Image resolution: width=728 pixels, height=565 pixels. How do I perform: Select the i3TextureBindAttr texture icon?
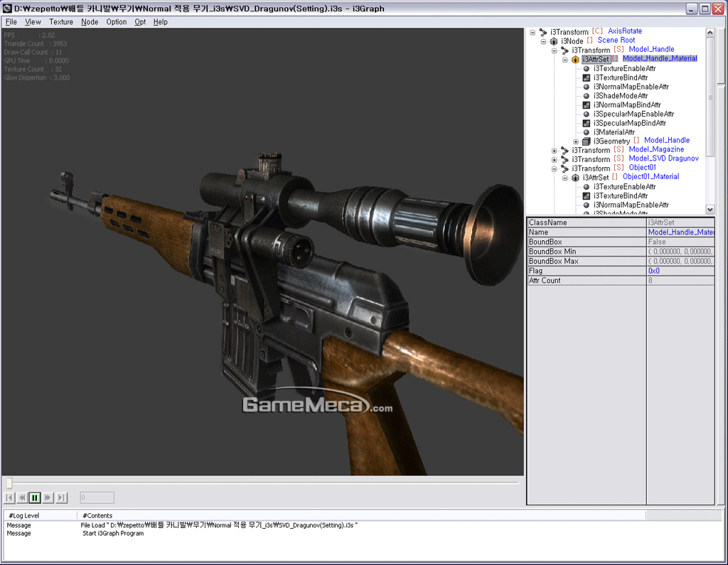tap(587, 77)
